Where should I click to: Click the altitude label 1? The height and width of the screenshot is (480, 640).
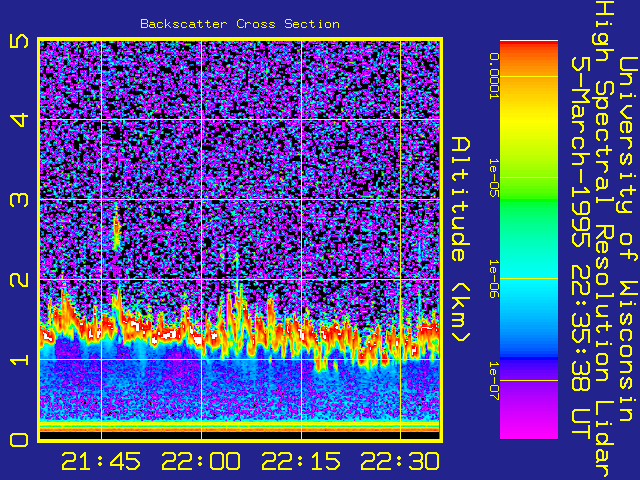19,360
